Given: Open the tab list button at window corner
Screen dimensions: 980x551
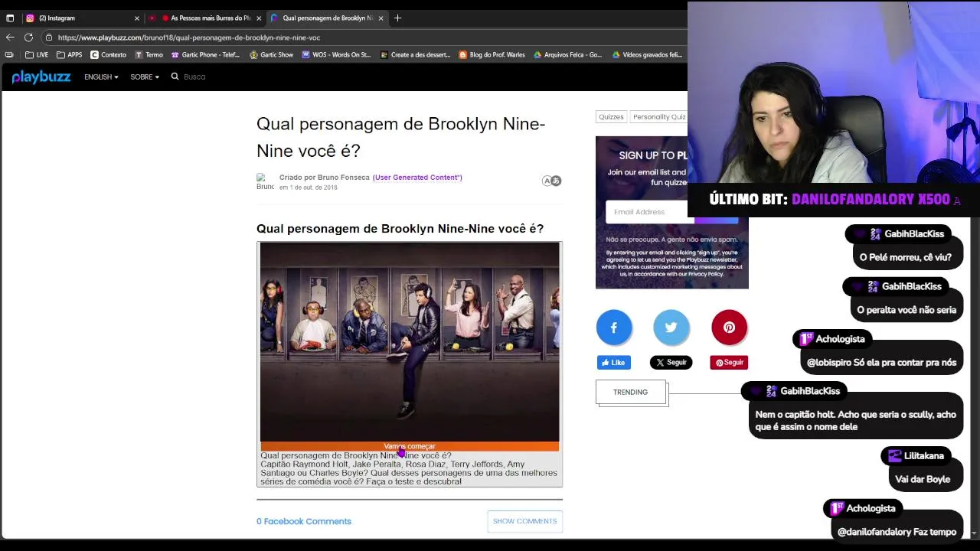Looking at the screenshot, I should point(10,18).
